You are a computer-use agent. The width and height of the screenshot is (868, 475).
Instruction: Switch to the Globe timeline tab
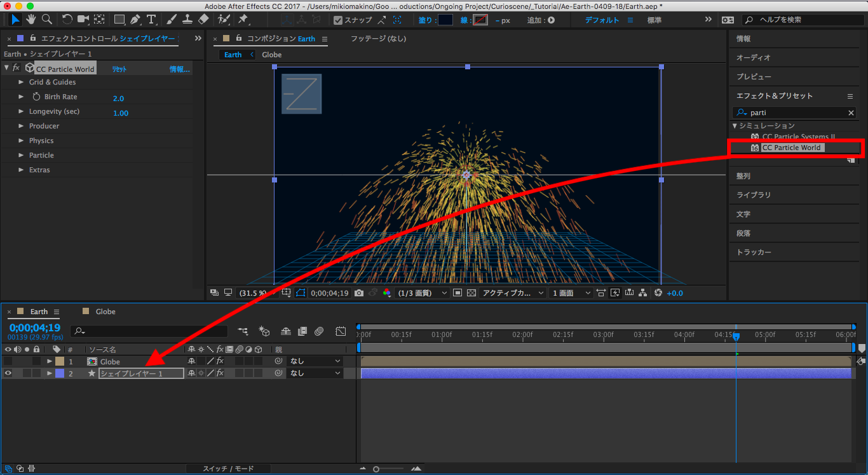point(105,312)
